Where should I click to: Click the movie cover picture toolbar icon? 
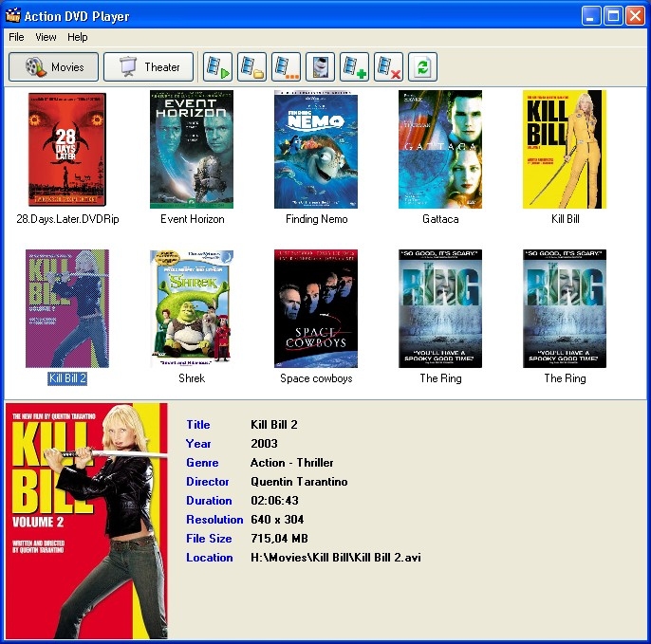click(320, 66)
